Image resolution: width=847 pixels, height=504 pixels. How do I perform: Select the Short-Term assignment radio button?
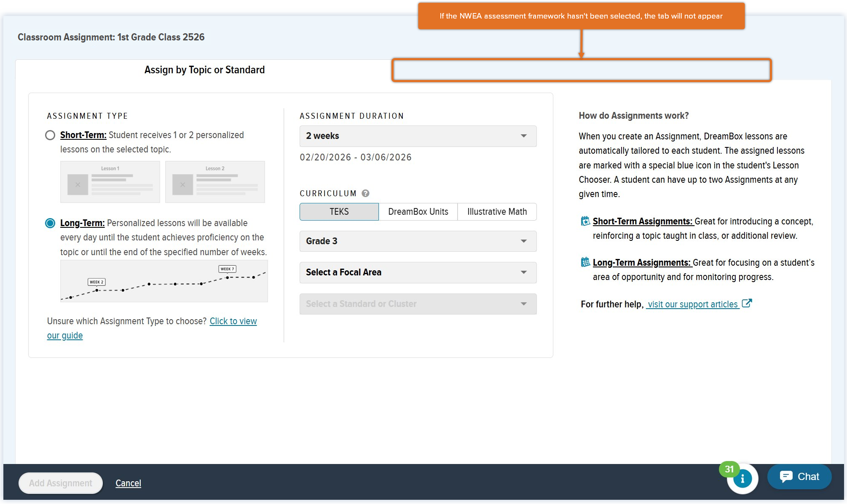pyautogui.click(x=50, y=135)
